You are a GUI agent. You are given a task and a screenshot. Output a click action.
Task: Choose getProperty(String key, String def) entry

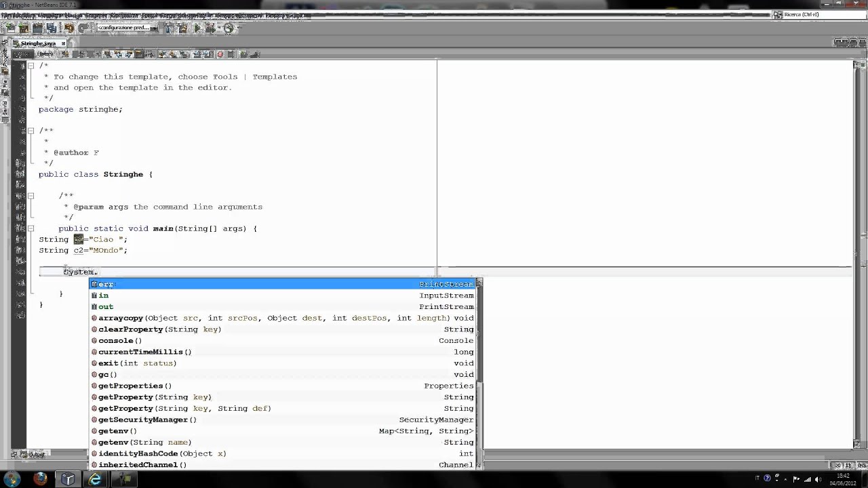click(x=283, y=408)
